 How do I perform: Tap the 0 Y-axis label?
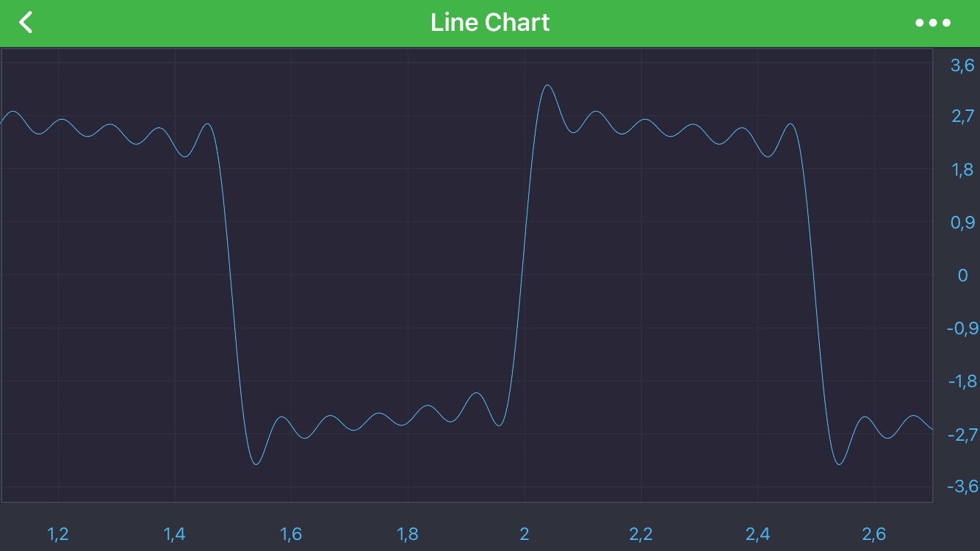pos(962,275)
